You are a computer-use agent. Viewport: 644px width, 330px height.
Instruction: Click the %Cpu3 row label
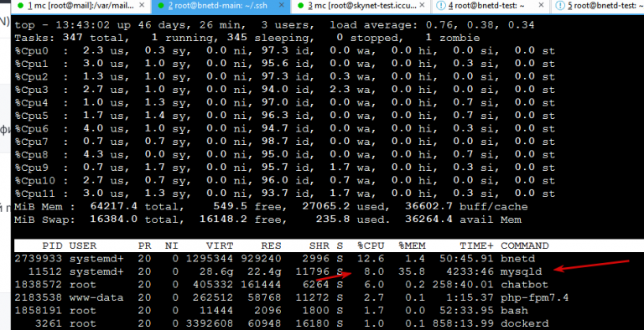click(x=31, y=90)
